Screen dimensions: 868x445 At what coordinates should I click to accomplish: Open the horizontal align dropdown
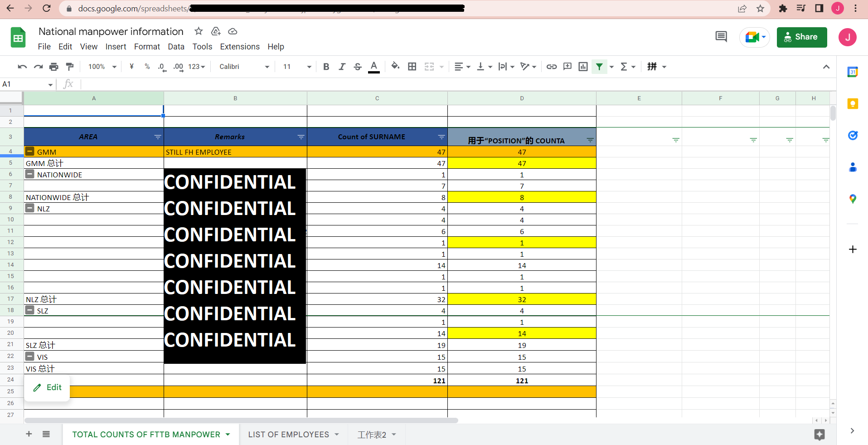(x=462, y=67)
